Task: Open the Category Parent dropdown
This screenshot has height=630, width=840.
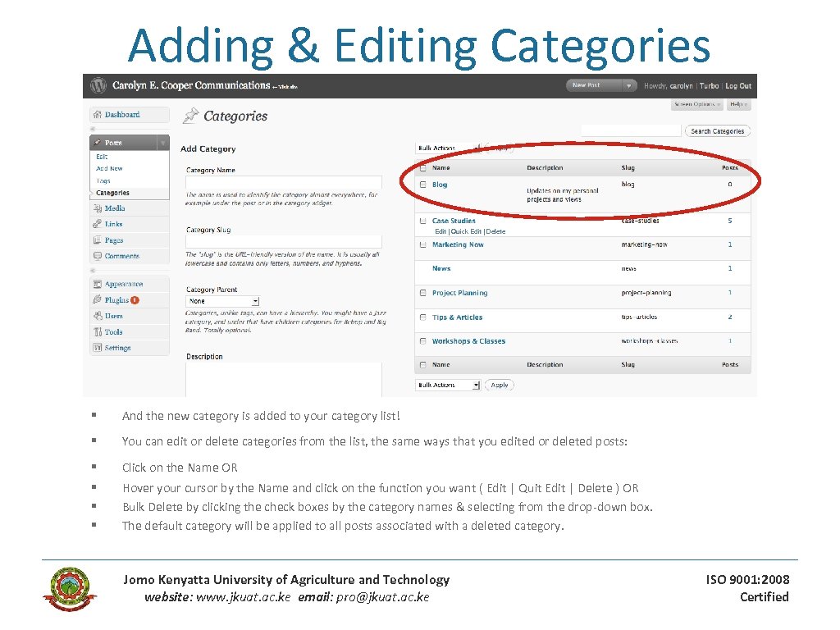Action: tap(221, 300)
